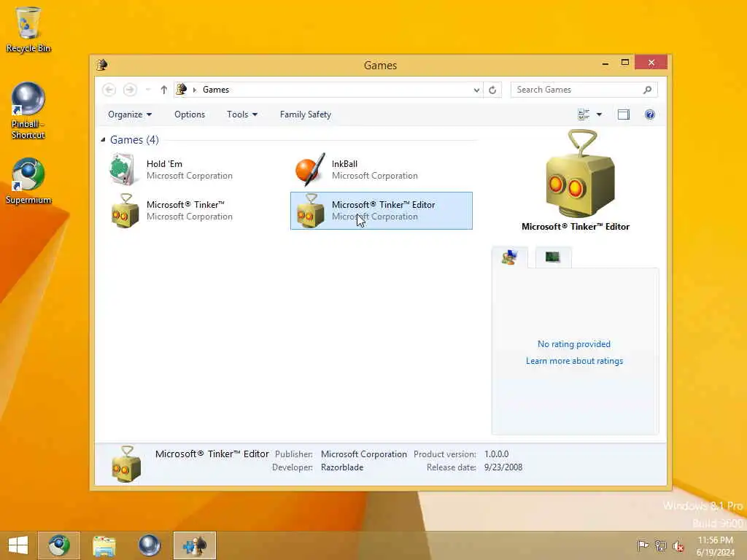
Task: Toggle the preview pane button
Action: (624, 114)
